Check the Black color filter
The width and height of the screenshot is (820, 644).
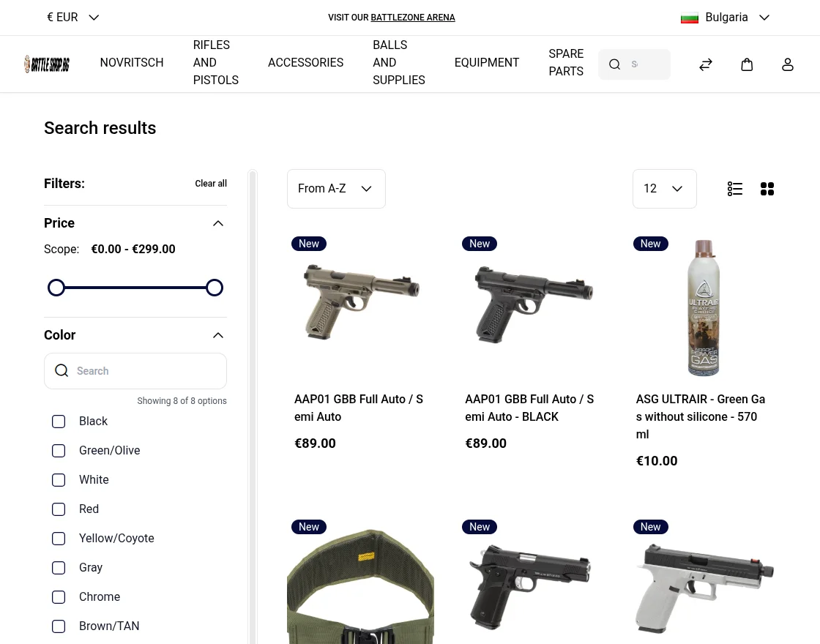[59, 422]
